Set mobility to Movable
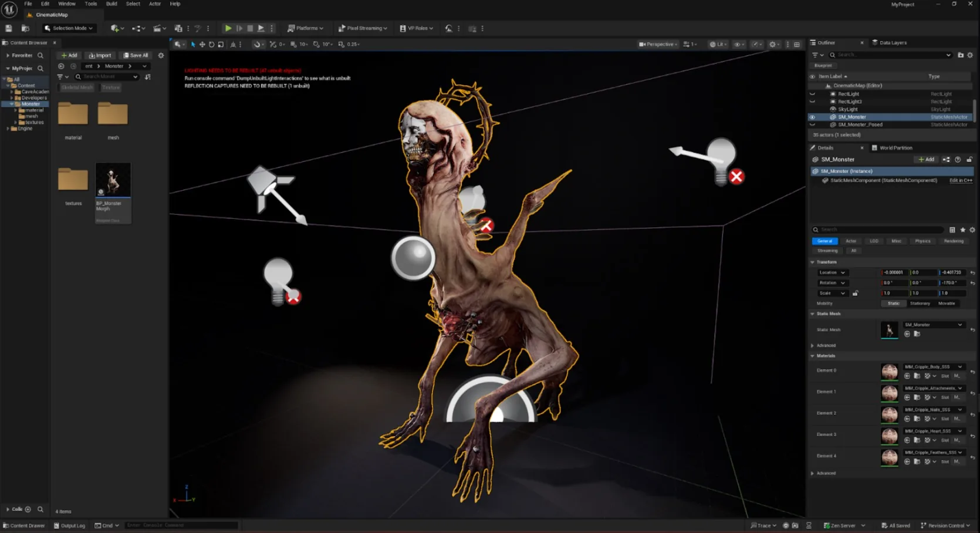The image size is (980, 533). click(x=947, y=303)
